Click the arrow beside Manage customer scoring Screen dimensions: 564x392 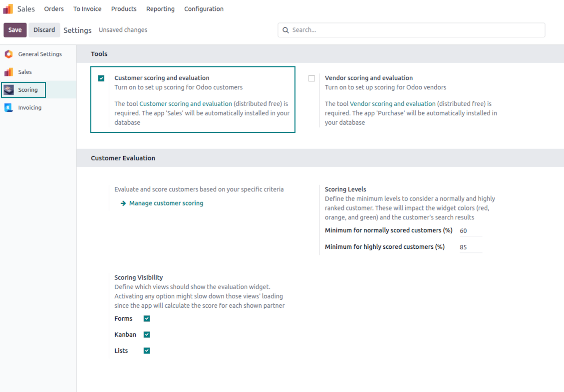tap(123, 203)
